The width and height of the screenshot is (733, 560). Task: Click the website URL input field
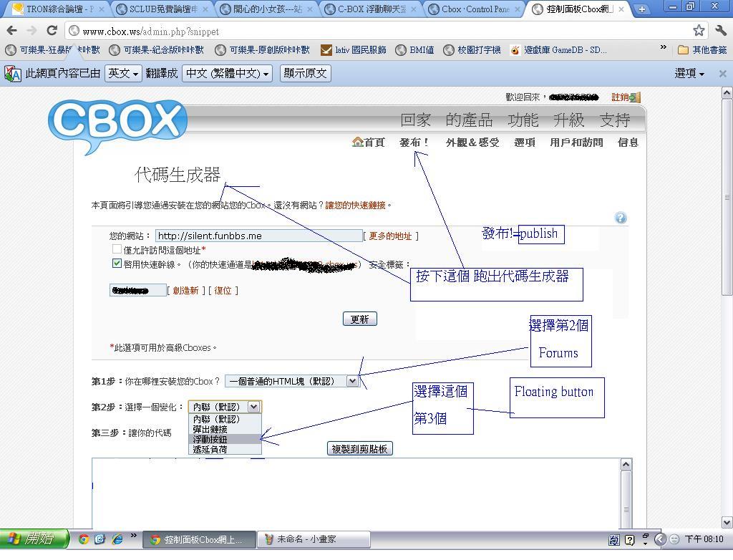(258, 236)
